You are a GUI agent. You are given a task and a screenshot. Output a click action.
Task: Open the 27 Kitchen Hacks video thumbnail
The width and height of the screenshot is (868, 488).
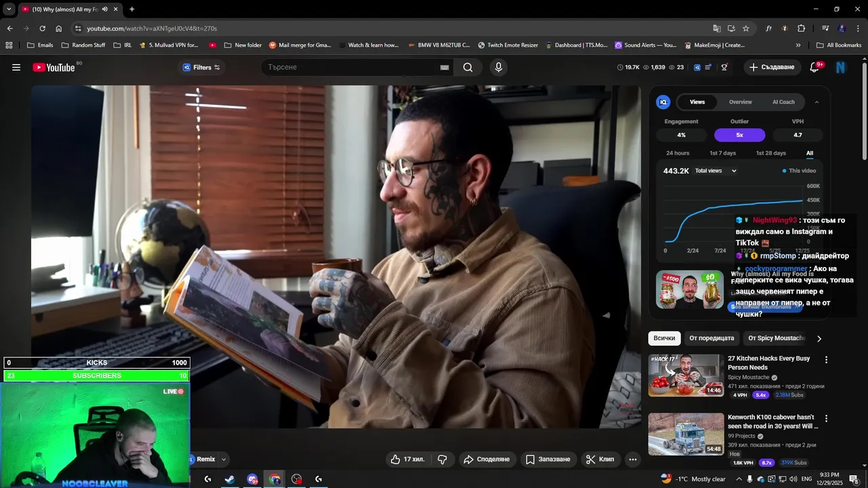pyautogui.click(x=686, y=375)
